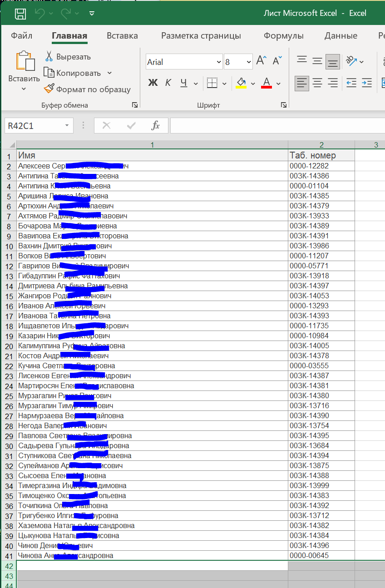
Task: Open the Буфер обмена dialog launcher
Action: click(x=134, y=105)
